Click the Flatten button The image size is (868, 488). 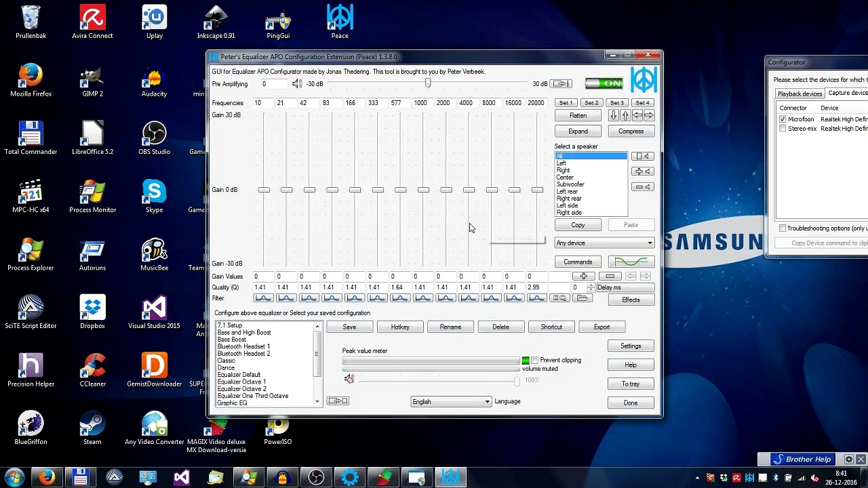[x=578, y=116]
